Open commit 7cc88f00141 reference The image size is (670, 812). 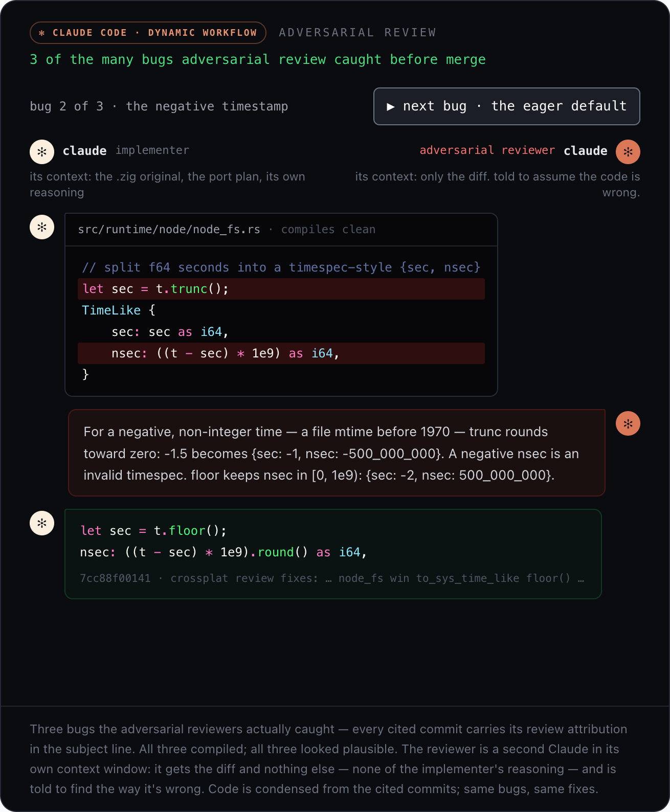(x=115, y=578)
